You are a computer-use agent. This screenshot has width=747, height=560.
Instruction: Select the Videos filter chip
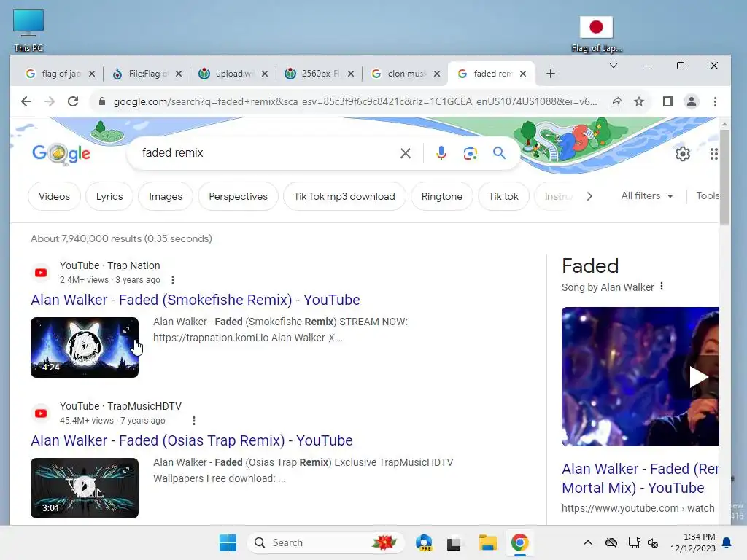pos(54,196)
